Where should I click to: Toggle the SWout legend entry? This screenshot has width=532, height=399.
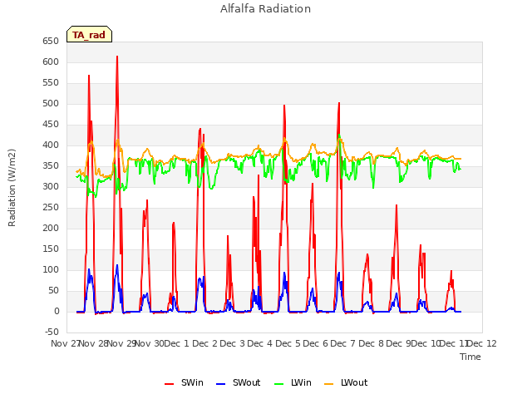click(239, 382)
